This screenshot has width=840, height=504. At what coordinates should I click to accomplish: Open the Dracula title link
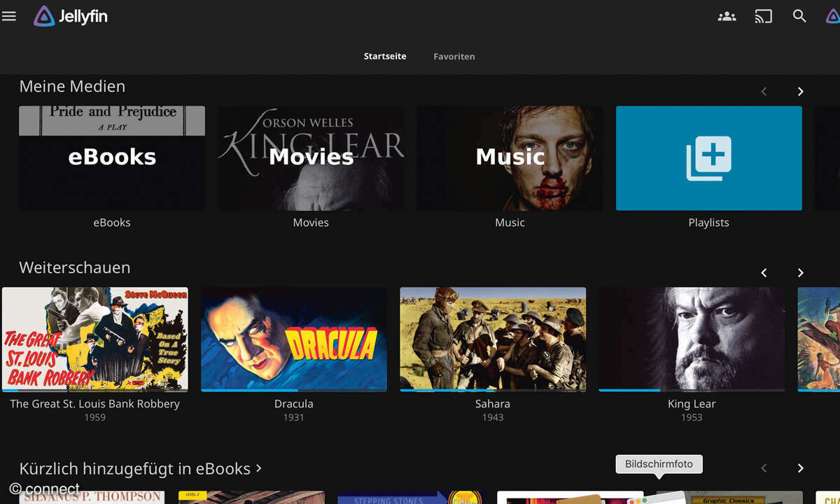pos(294,404)
